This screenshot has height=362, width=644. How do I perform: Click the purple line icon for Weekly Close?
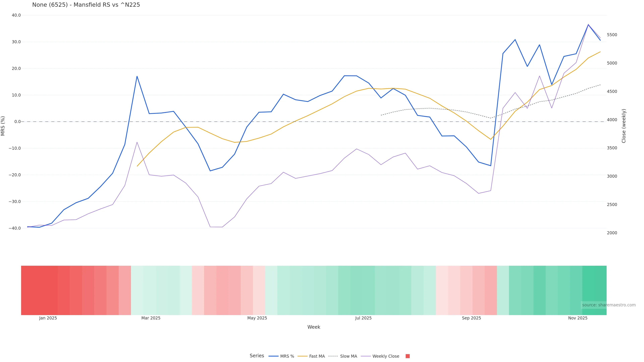pyautogui.click(x=366, y=356)
